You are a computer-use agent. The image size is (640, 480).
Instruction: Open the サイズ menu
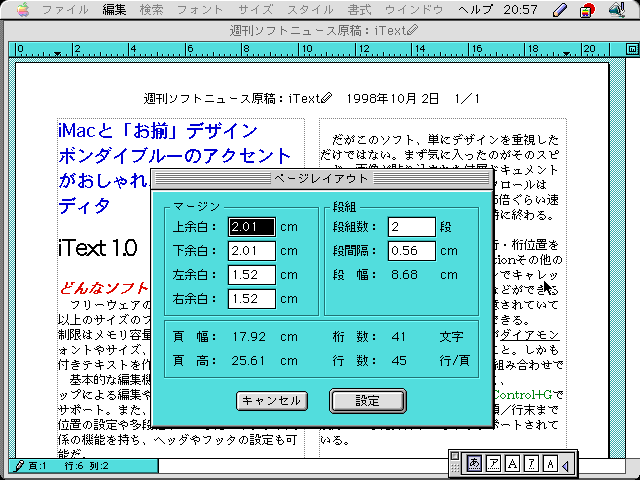coord(256,9)
